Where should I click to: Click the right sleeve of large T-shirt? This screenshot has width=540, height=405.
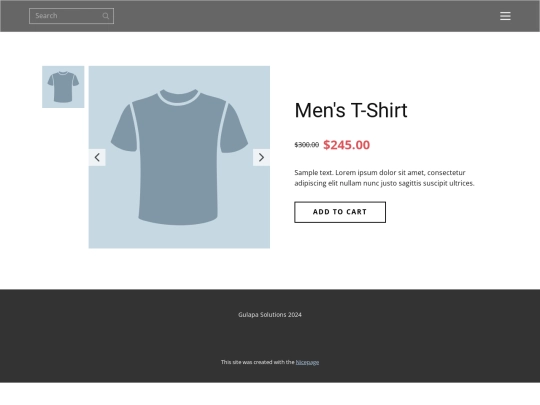pos(234,129)
